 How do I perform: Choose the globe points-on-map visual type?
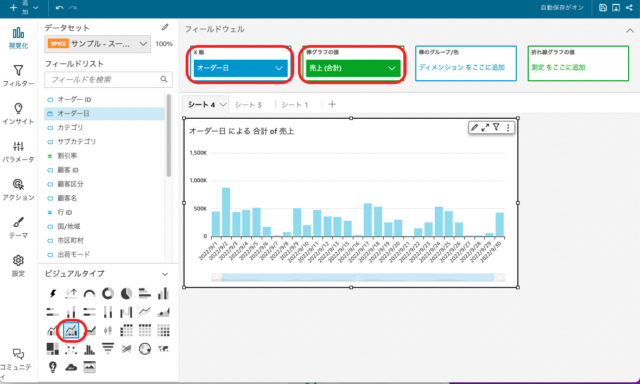point(144,348)
